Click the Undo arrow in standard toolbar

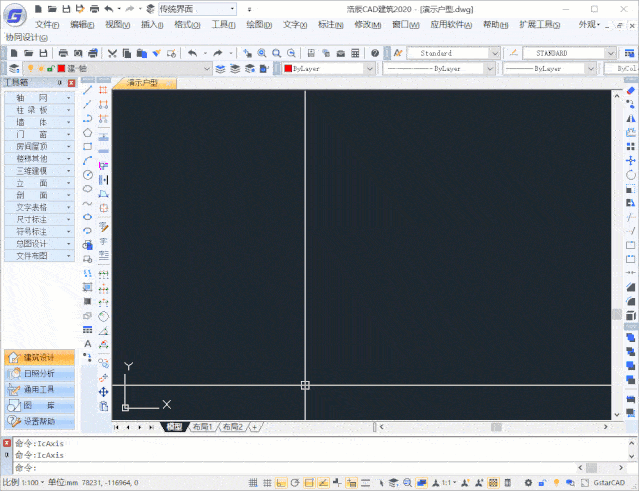[192, 53]
